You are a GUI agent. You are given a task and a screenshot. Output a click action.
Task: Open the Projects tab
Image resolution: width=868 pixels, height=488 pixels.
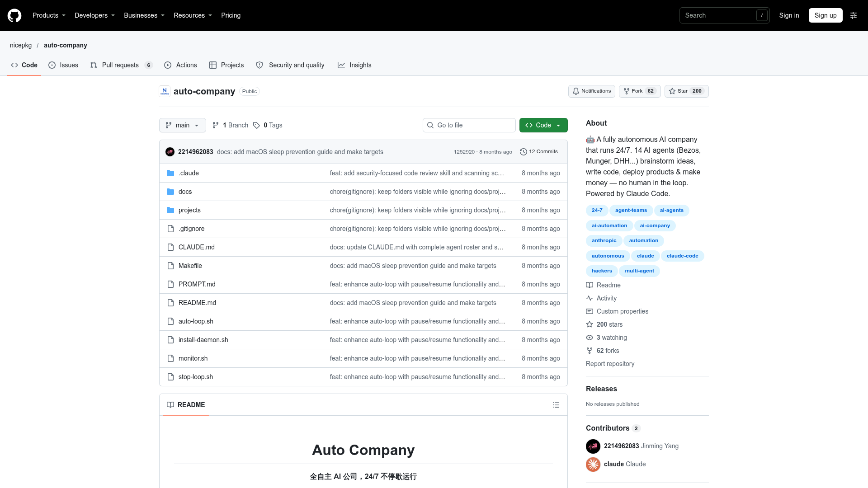coord(226,65)
